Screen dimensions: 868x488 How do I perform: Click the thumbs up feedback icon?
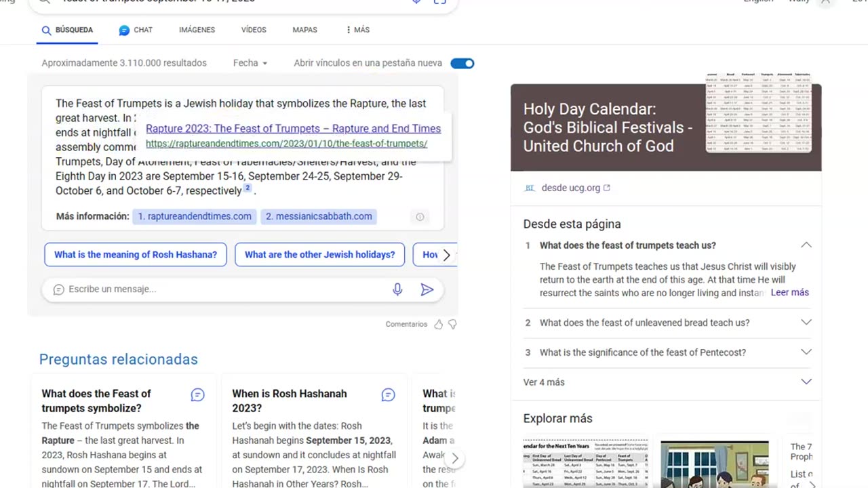coord(438,325)
